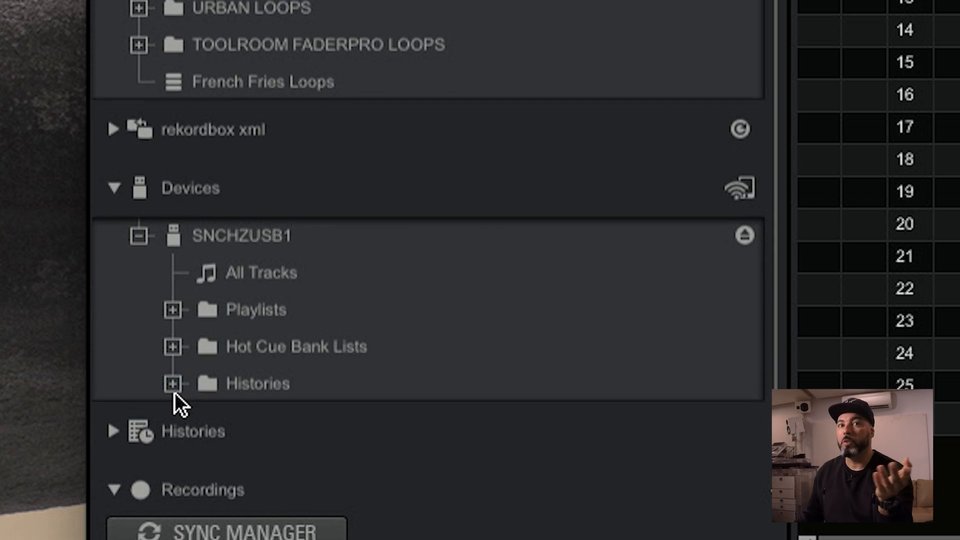The width and height of the screenshot is (960, 540).
Task: Expand the URBAN LOOPS folder
Action: pos(139,8)
